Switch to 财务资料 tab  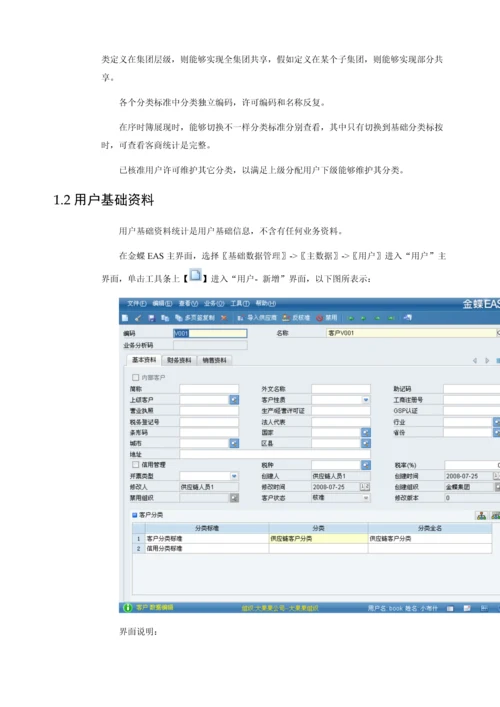179,360
